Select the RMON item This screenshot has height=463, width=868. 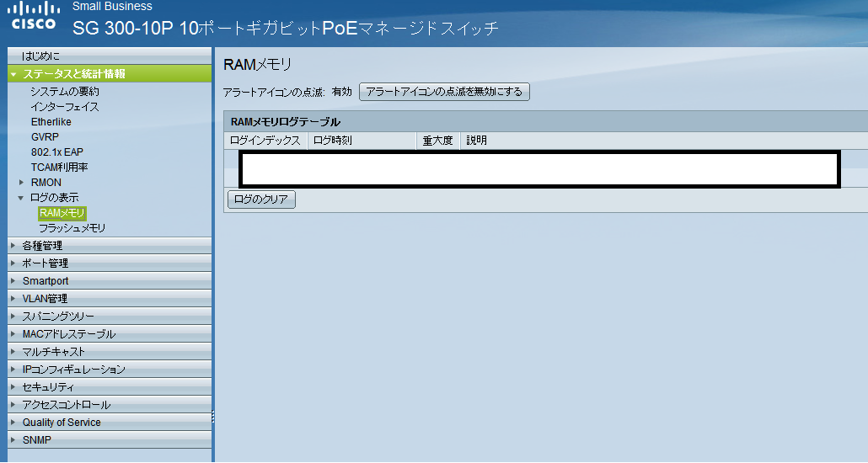click(x=46, y=182)
